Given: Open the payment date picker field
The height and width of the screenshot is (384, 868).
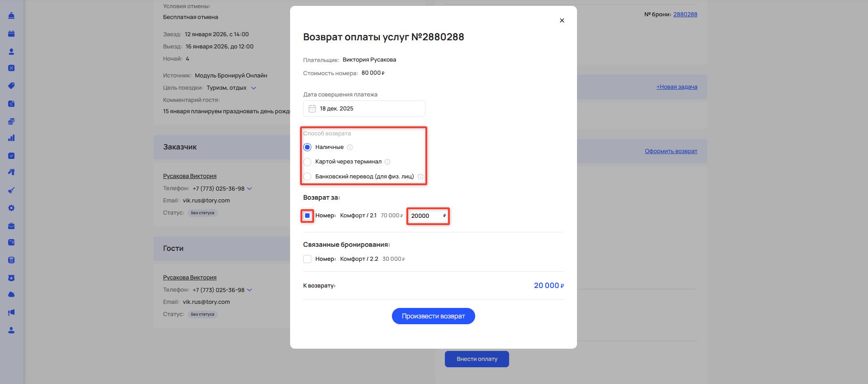Looking at the screenshot, I should 364,109.
